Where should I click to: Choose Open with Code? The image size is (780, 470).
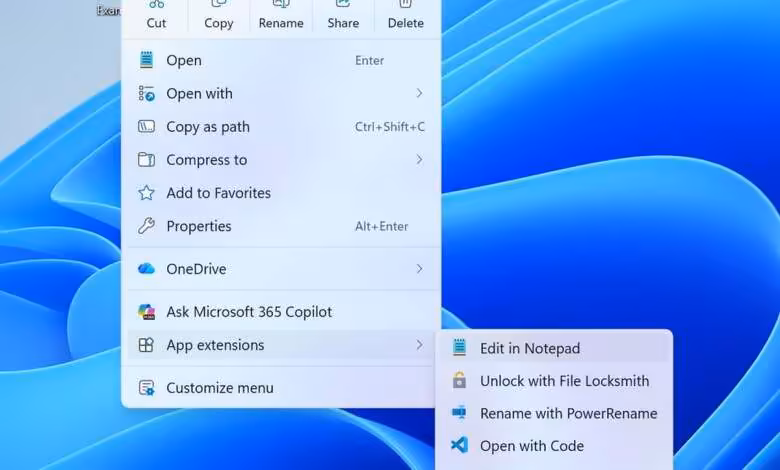tap(554, 446)
